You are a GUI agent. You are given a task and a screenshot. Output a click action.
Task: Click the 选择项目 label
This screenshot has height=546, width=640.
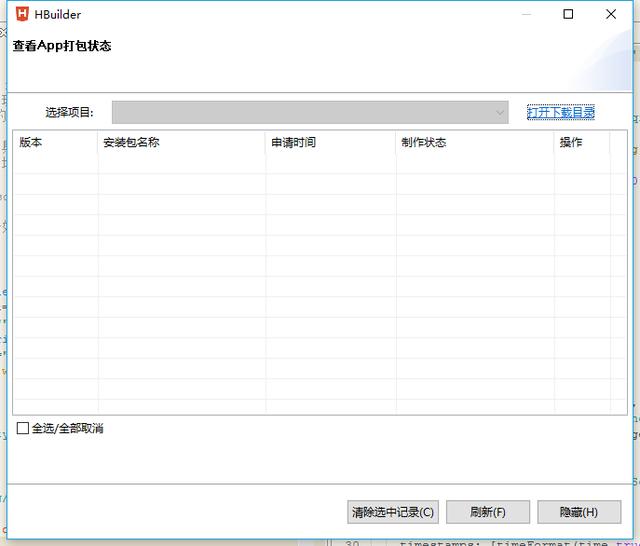(69, 112)
